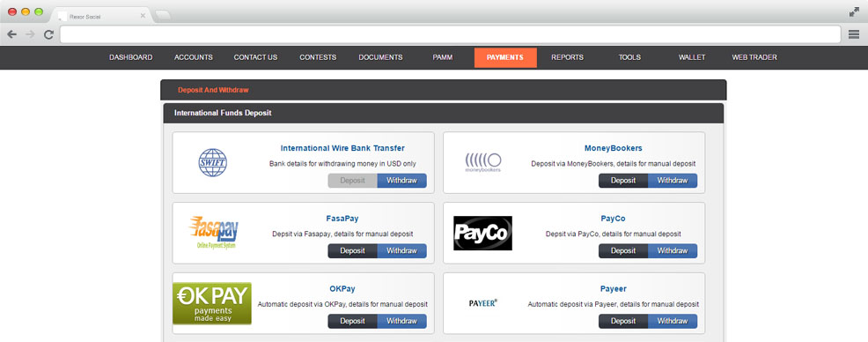Click Deposit for MoneyBookers
868x342 pixels.
(x=623, y=181)
